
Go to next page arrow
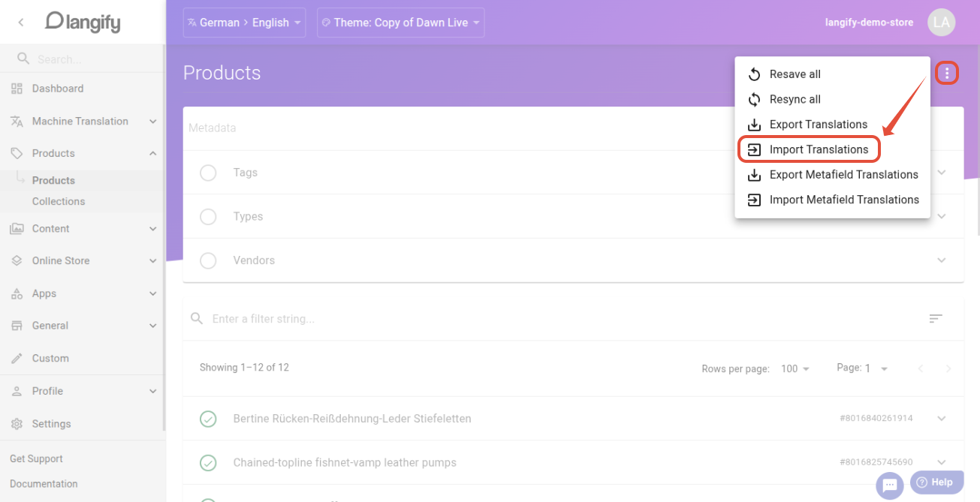(x=948, y=368)
